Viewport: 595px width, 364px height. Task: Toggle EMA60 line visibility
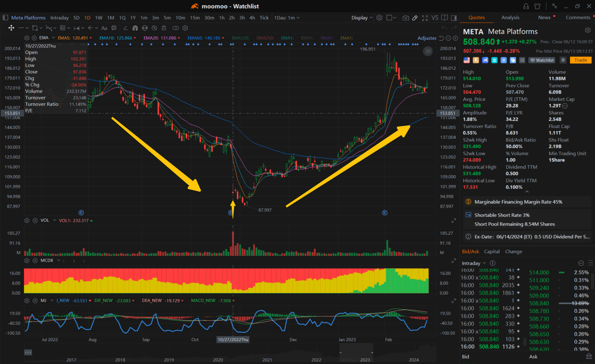click(206, 38)
